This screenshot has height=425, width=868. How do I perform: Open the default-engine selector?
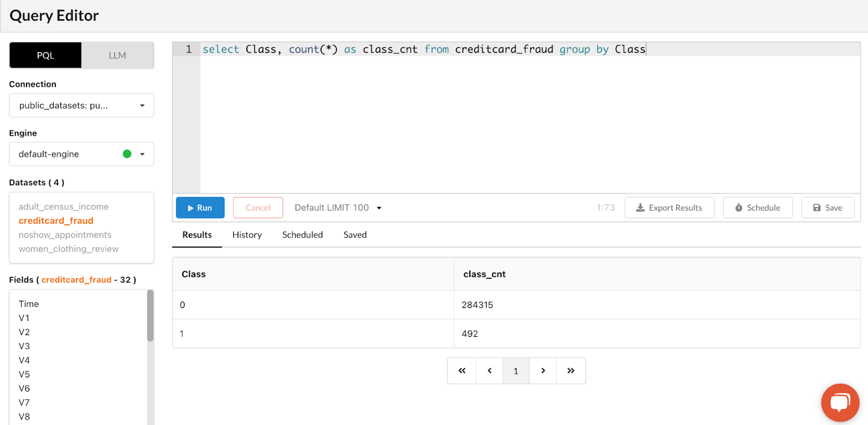(x=81, y=154)
